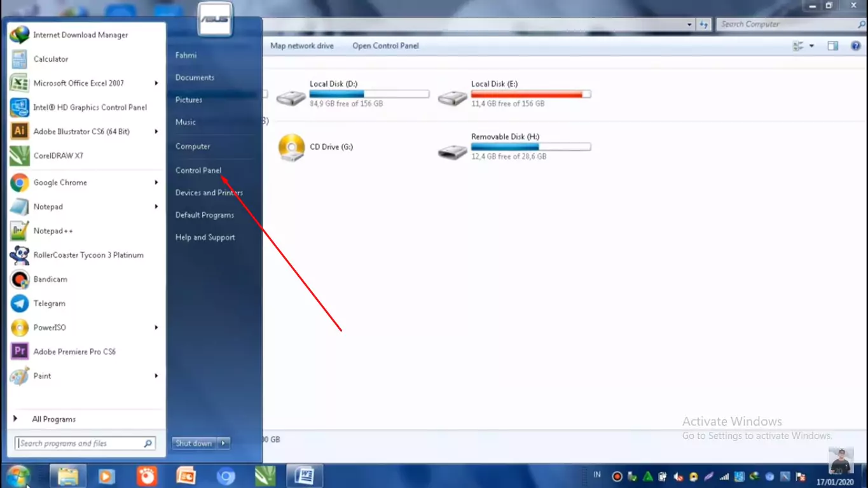Viewport: 868px width, 488px height.
Task: Toggle the preview pane in Explorer
Action: [x=833, y=46]
